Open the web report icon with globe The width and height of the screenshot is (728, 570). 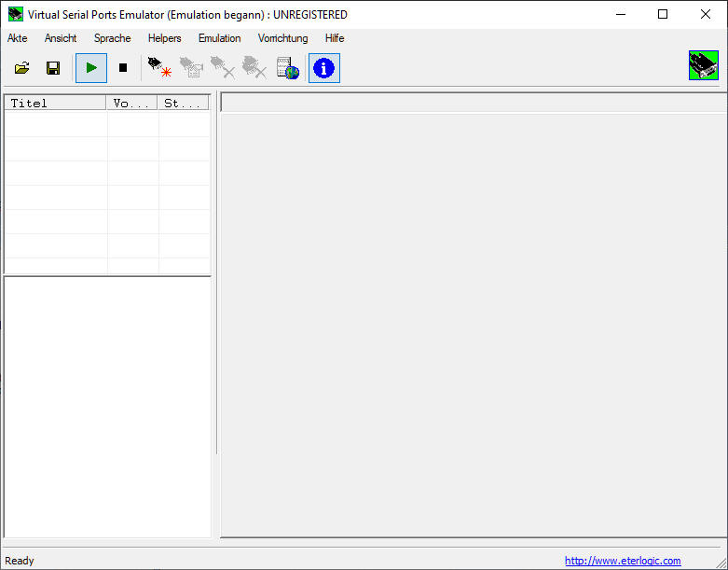(287, 68)
